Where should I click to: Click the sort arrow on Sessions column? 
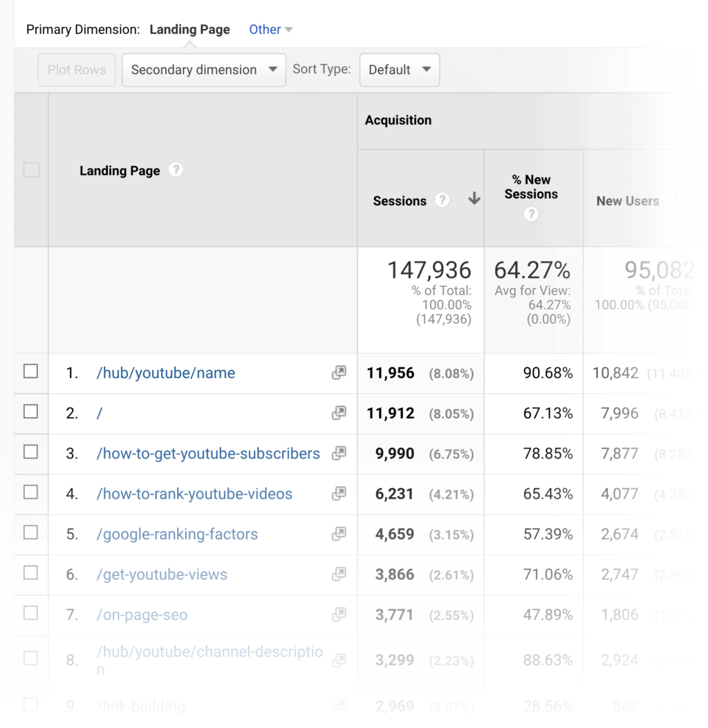474,199
